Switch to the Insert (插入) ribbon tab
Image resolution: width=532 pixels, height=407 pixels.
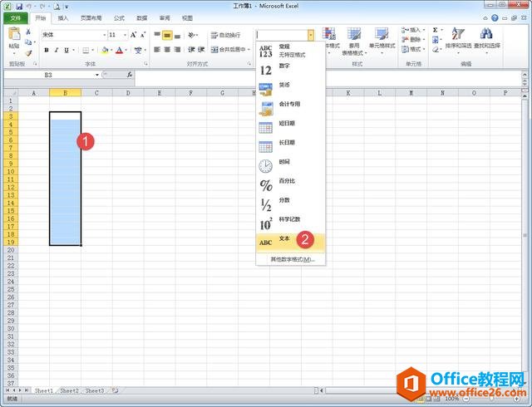[63, 17]
